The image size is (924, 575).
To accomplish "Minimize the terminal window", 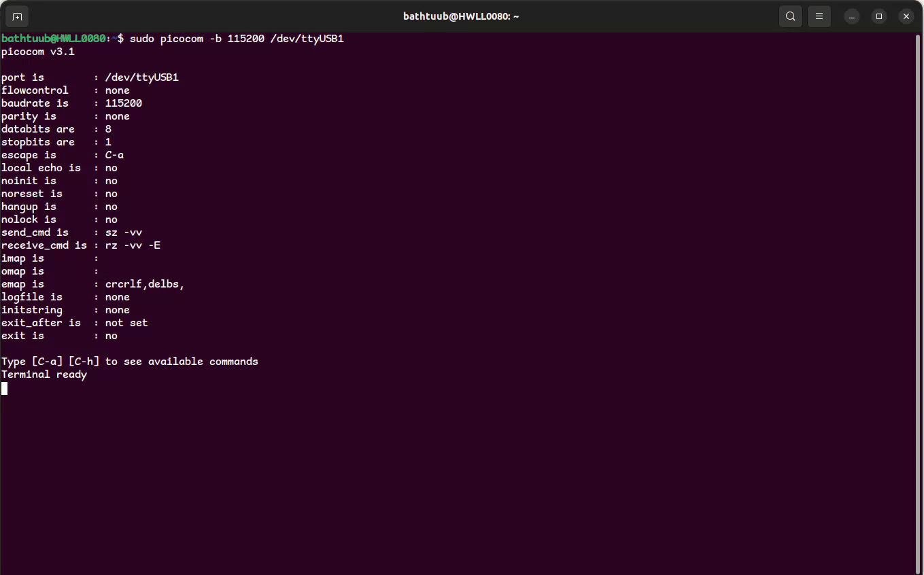I will coord(852,16).
